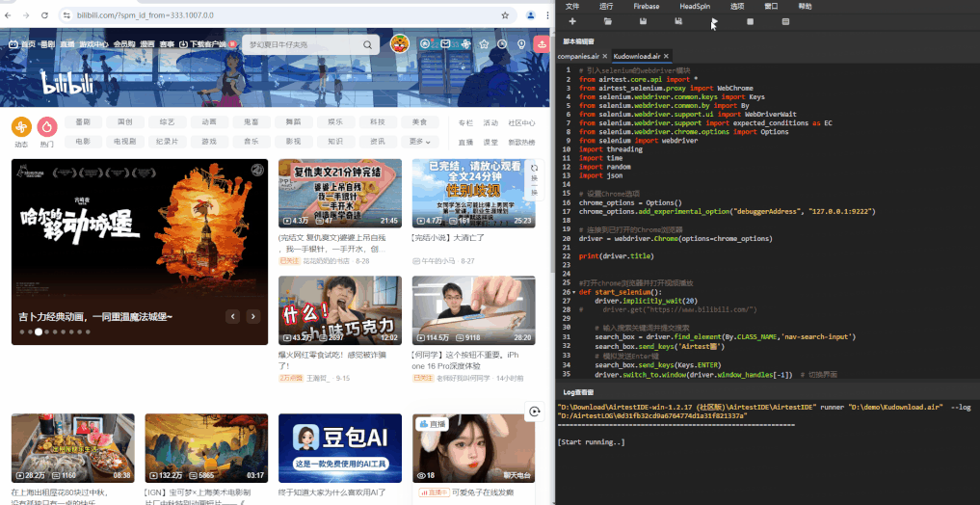This screenshot has height=505, width=980.
Task: Stop the running script with the square icon
Action: [x=750, y=22]
